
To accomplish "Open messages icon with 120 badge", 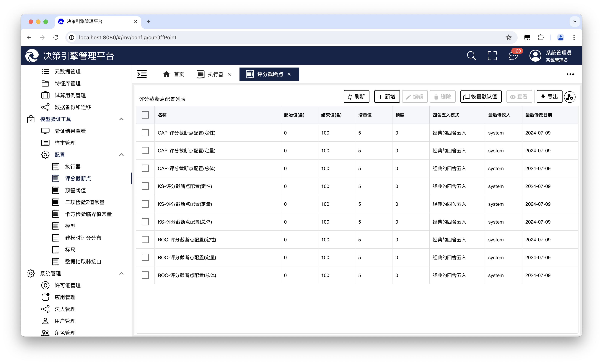I will (x=513, y=56).
